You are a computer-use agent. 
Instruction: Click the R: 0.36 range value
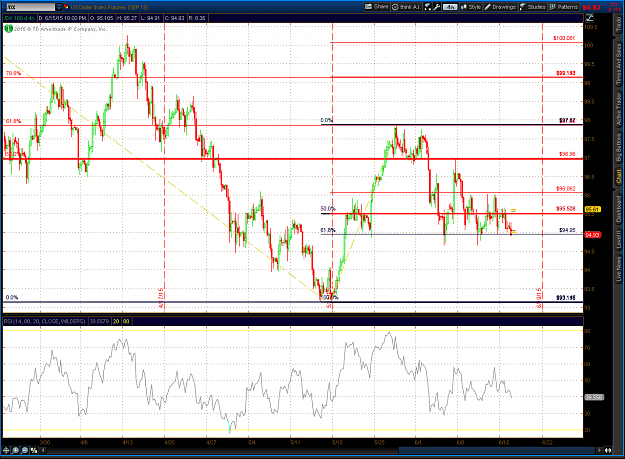coord(197,18)
